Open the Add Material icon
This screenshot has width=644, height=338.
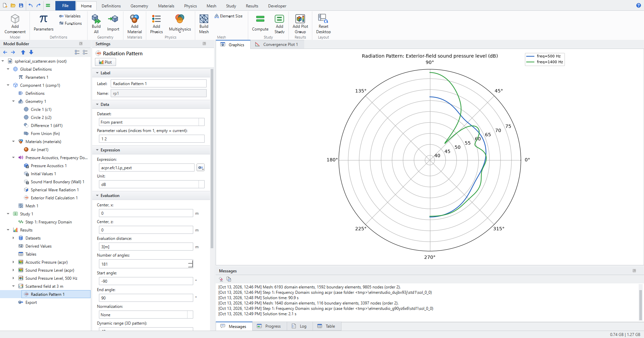(x=135, y=18)
